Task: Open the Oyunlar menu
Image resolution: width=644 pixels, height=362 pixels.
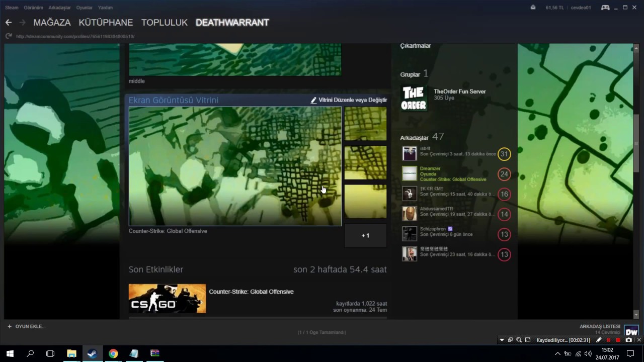Action: click(84, 8)
